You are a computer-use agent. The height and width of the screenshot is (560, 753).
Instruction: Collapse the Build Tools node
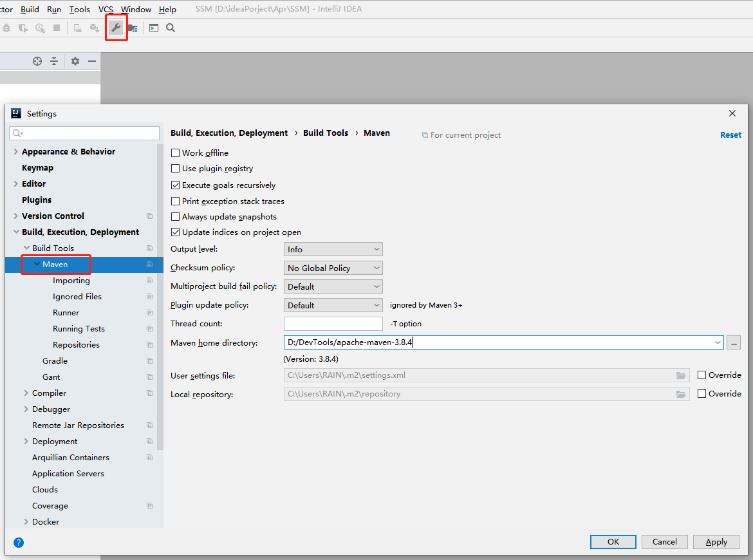tap(26, 248)
